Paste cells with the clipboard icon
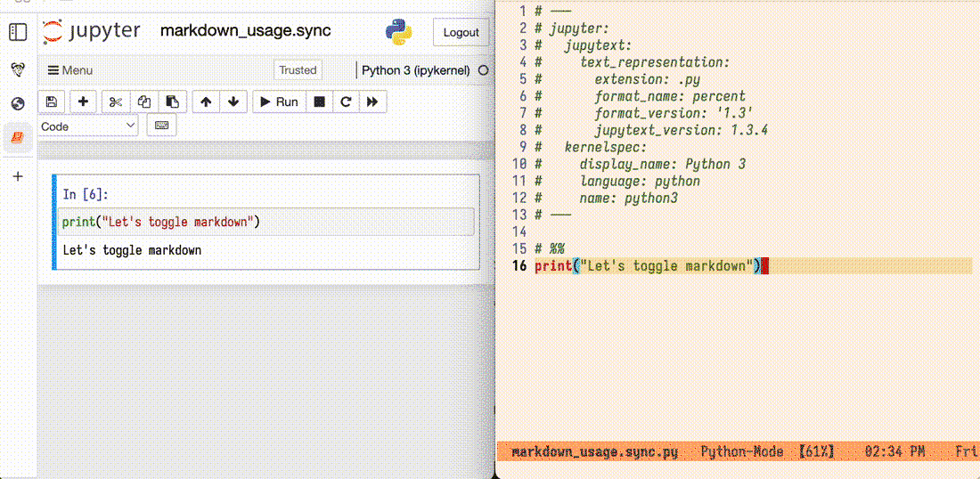 172,101
